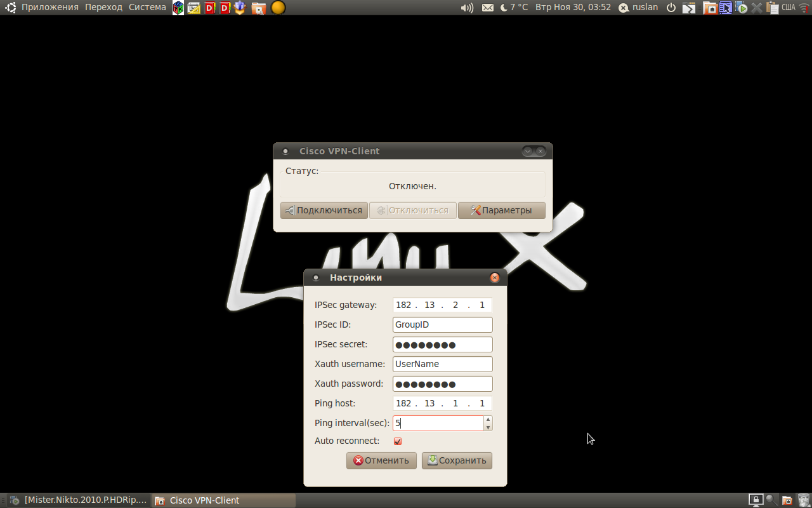Image resolution: width=812 pixels, height=508 pixels.
Task: Open Cisco VPN-Client window menu icon
Action: click(285, 151)
